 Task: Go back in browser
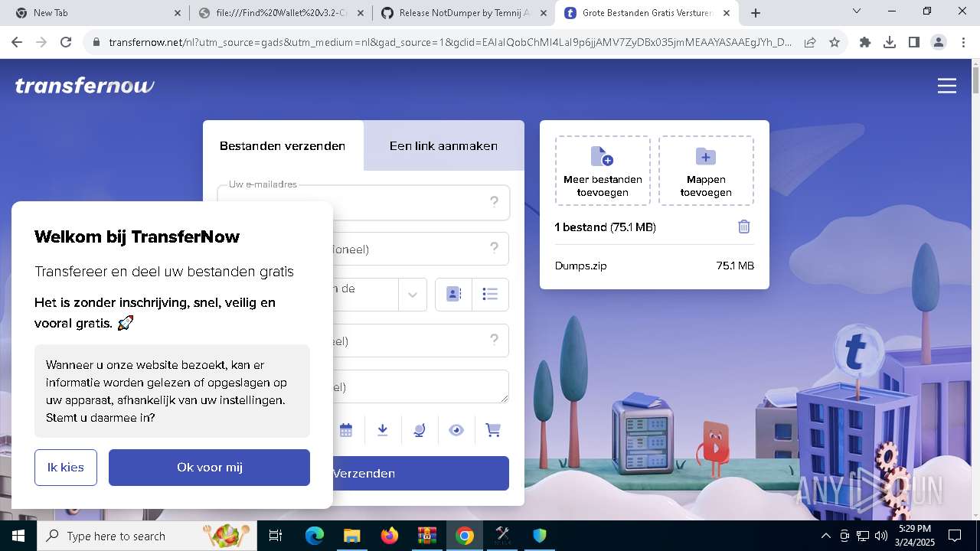pos(17,43)
